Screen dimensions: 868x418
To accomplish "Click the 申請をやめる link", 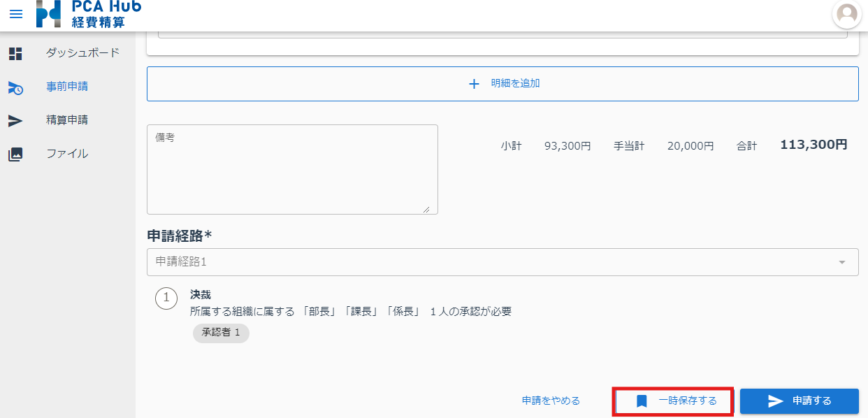I will [x=551, y=401].
